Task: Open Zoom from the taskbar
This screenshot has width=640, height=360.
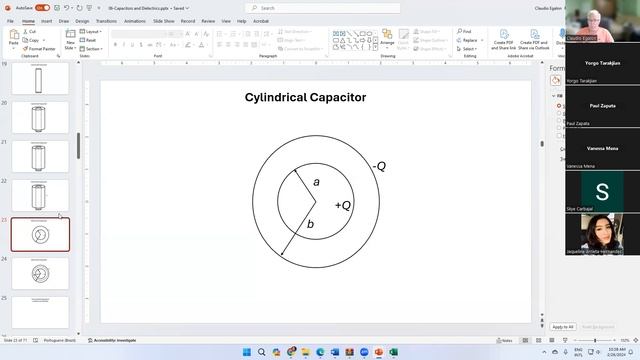Action: coord(364,352)
